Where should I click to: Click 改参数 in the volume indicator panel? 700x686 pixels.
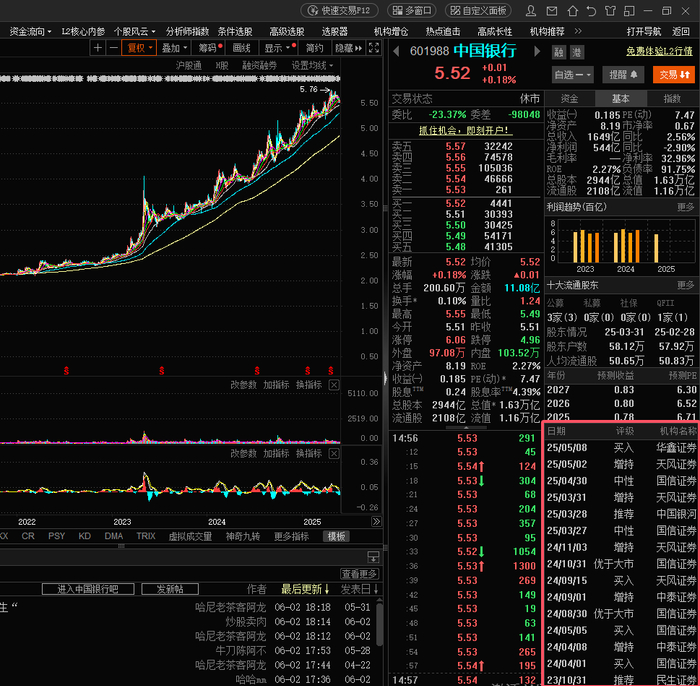pyautogui.click(x=244, y=385)
